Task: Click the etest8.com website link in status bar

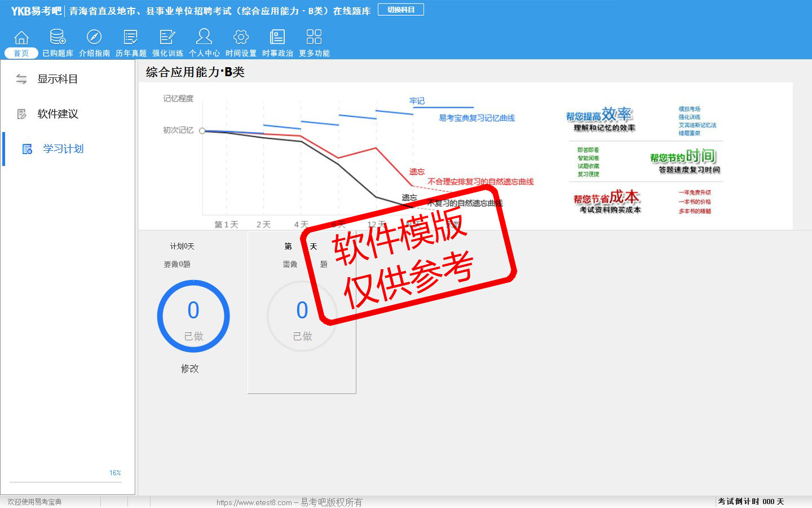Action: point(254,502)
